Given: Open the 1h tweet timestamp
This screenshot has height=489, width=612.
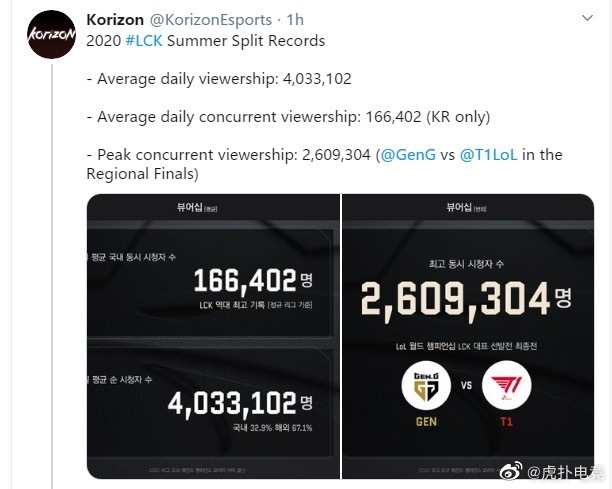Looking at the screenshot, I should tap(295, 20).
